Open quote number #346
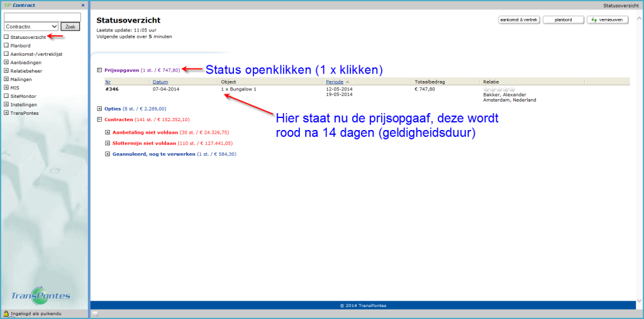Viewport: 644px width, 319px height. coord(112,89)
